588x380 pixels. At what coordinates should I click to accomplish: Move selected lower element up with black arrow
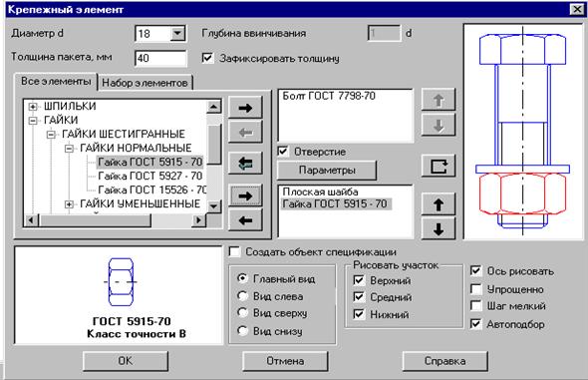click(439, 204)
